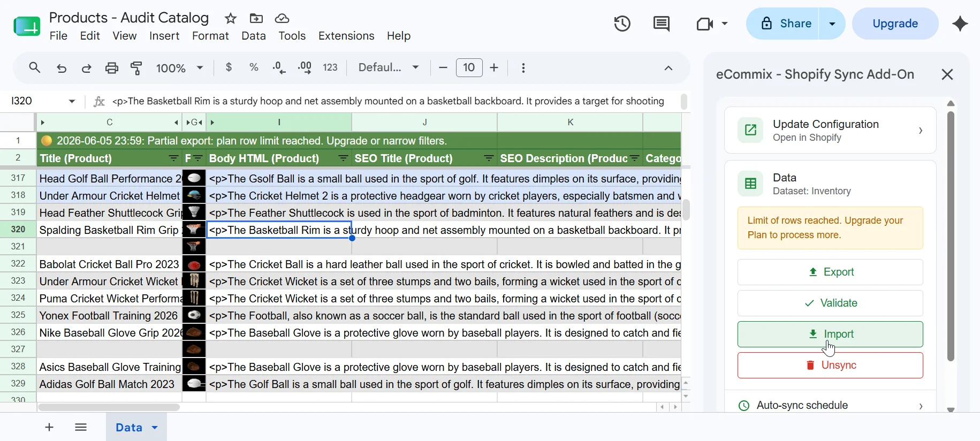Image resolution: width=980 pixels, height=441 pixels.
Task: Open filter on SEO Title (Product) column
Action: coord(489,158)
